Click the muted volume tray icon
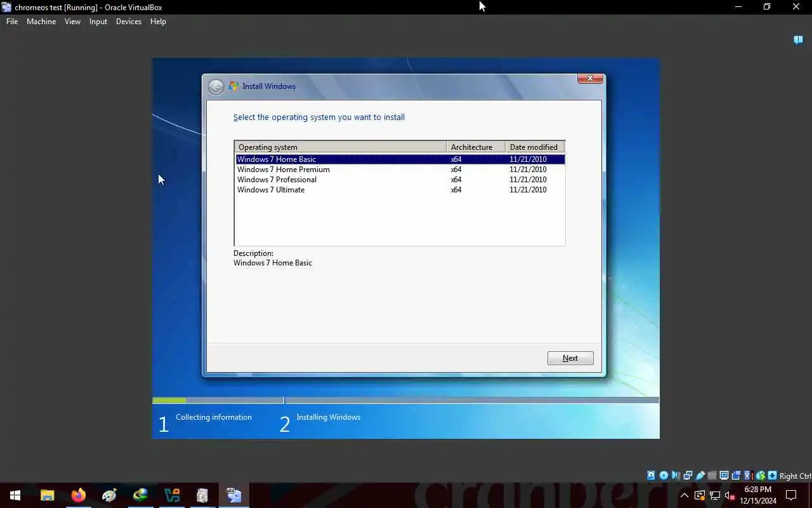812x508 pixels. [x=730, y=495]
